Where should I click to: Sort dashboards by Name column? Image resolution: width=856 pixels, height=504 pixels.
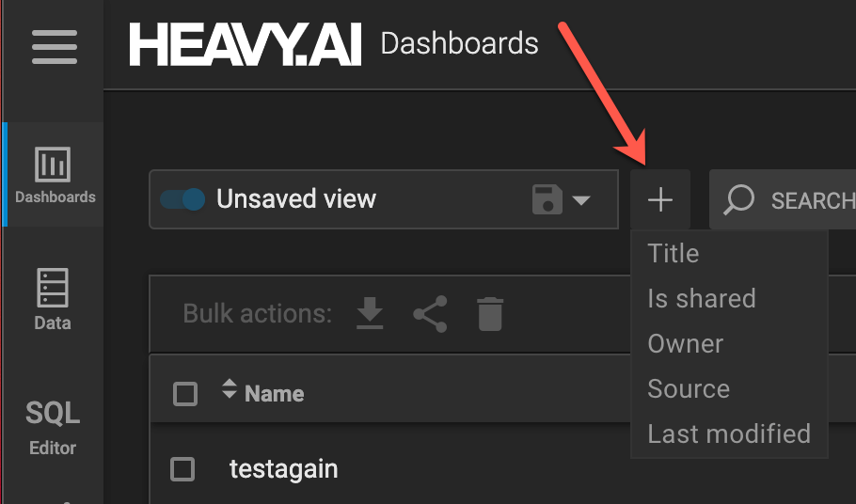(x=273, y=393)
